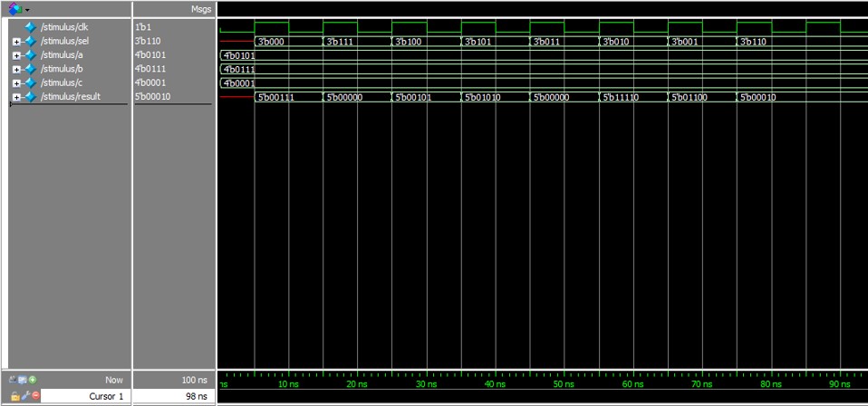Expand the /stimulus/result bus

click(x=16, y=98)
